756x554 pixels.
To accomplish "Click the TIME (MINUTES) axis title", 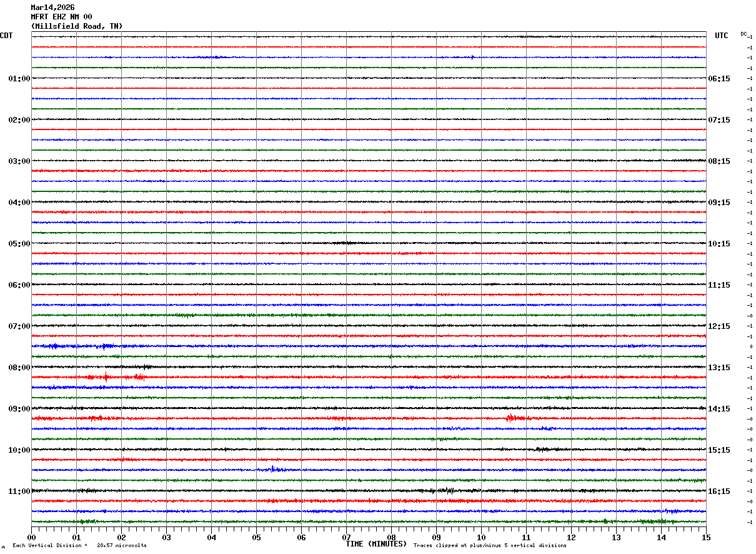I will [x=376, y=544].
